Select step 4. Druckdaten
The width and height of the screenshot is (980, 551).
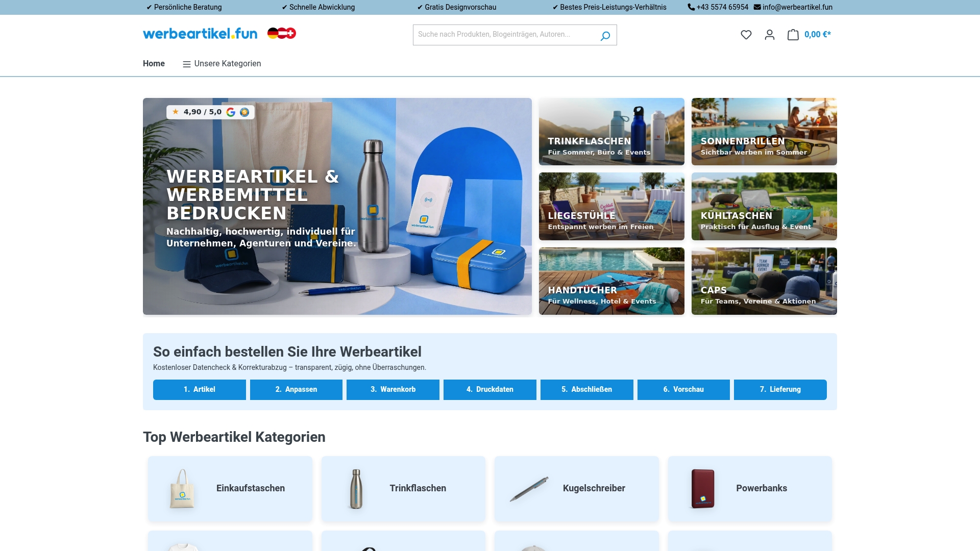[x=490, y=390]
